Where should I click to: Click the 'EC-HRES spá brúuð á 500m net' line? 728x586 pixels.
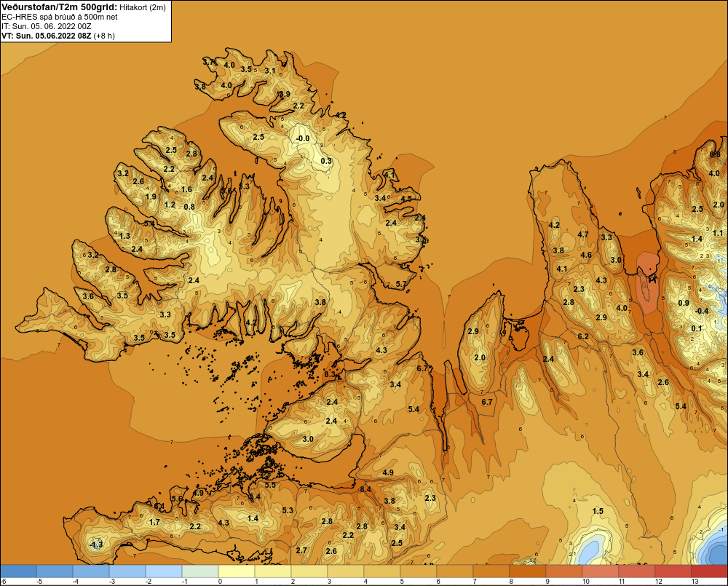tap(60, 17)
